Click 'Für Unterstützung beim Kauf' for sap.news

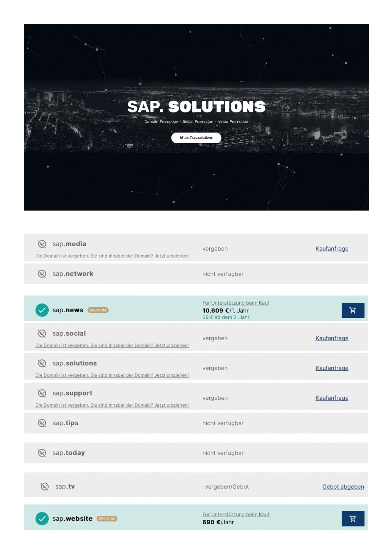point(236,303)
